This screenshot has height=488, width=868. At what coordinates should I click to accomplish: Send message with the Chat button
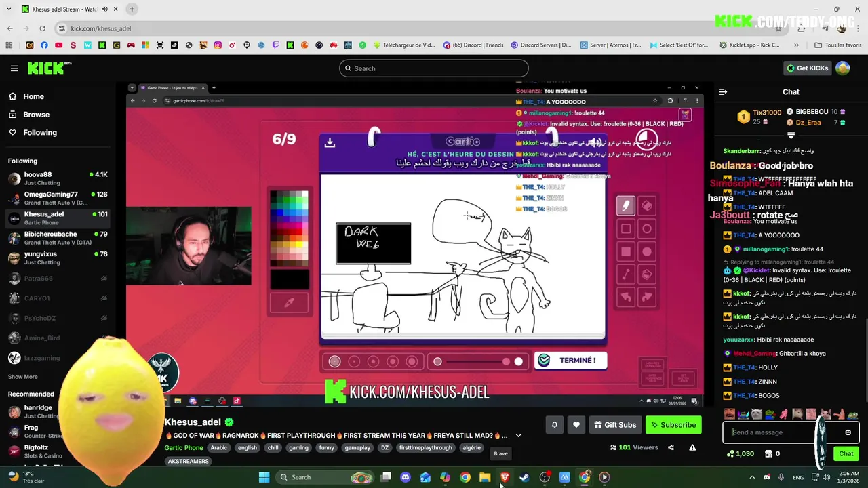[x=846, y=453]
